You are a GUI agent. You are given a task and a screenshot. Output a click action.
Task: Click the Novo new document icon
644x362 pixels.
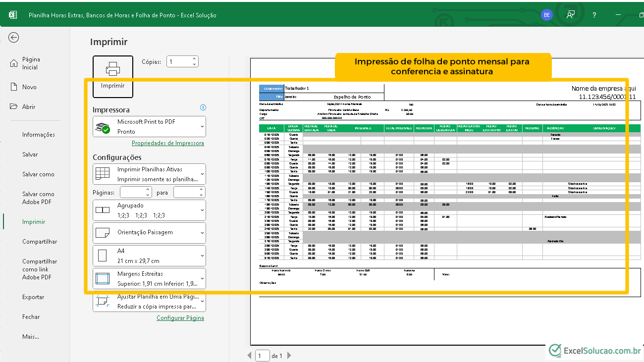13,87
